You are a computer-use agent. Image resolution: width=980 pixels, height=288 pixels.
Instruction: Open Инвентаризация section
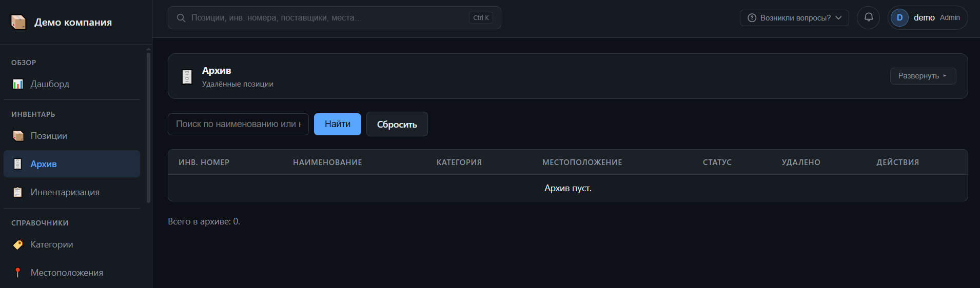tap(72, 192)
